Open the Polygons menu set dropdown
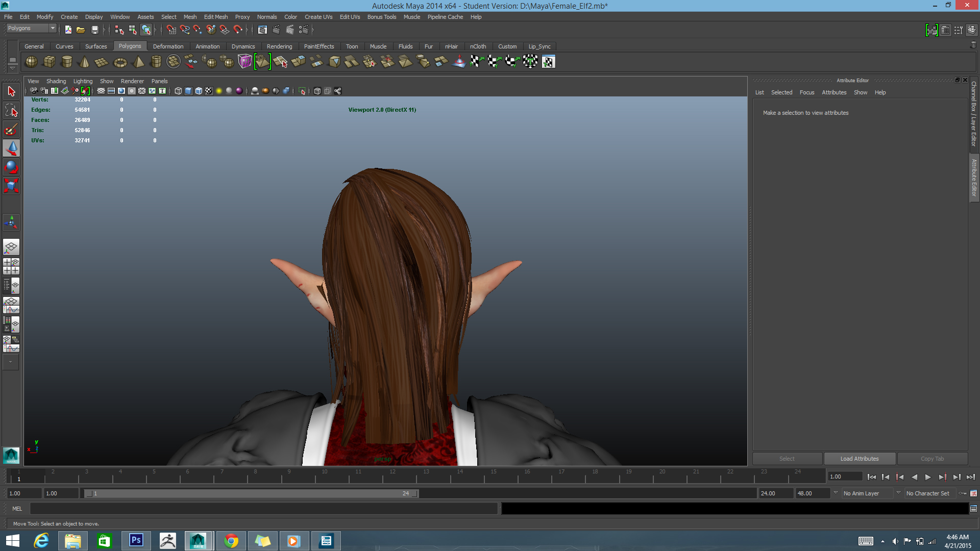The height and width of the screenshot is (551, 980). (x=31, y=28)
